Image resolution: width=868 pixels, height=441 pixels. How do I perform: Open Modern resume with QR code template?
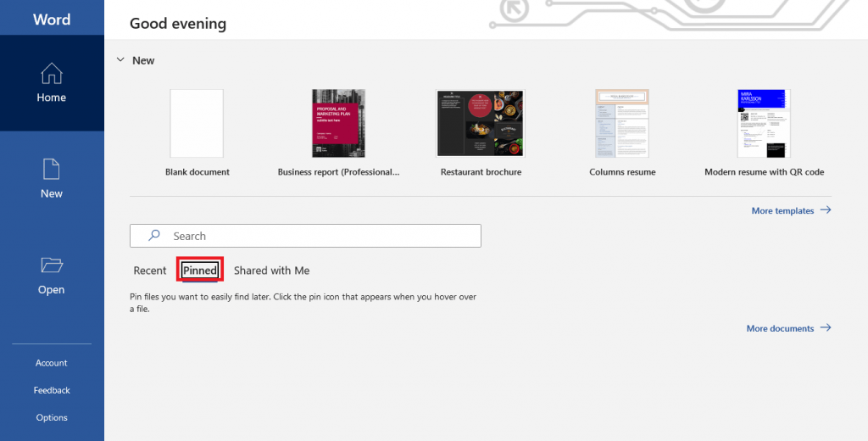[764, 124]
